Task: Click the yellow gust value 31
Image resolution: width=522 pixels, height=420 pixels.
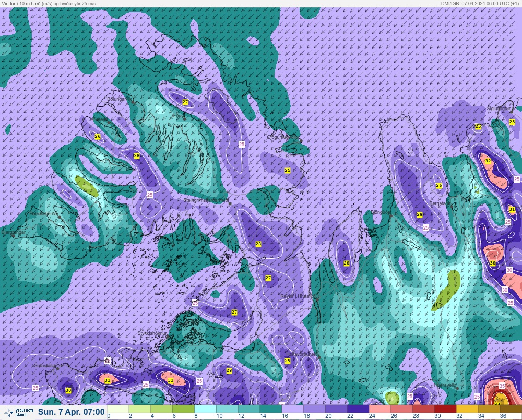Action: tap(512, 209)
